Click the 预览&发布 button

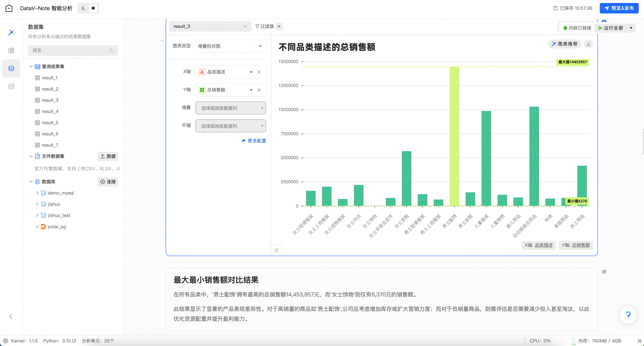[619, 8]
